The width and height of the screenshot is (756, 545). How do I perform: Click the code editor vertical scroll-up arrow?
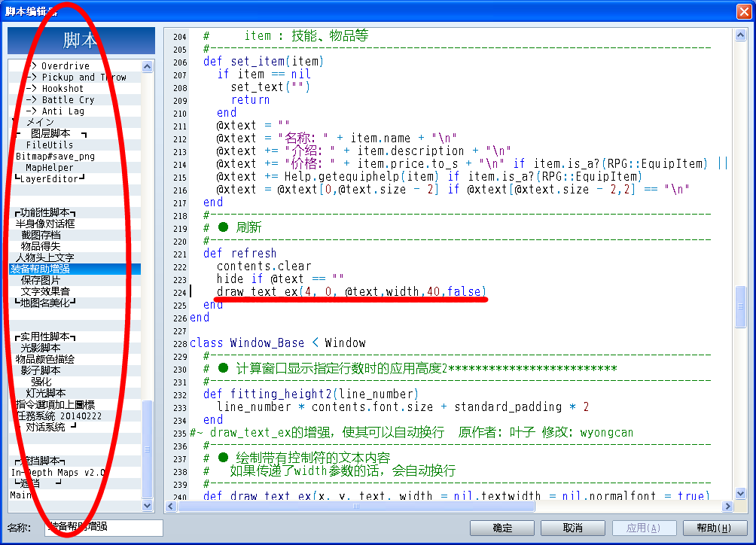click(741, 35)
